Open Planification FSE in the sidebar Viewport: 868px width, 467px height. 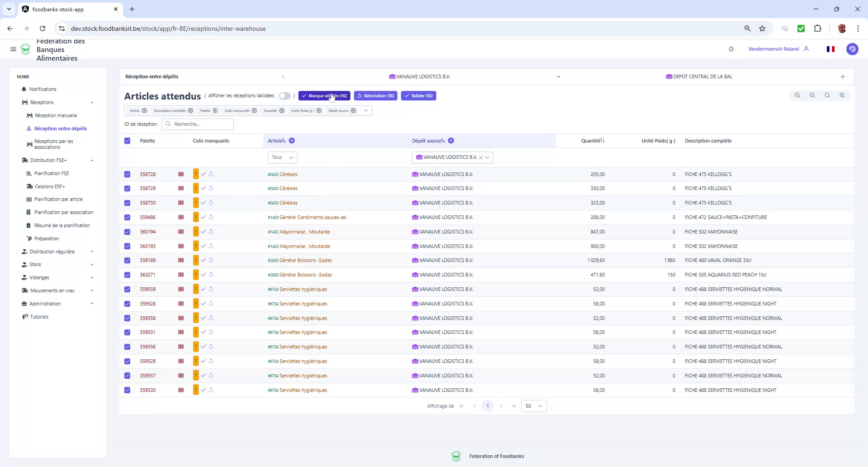coord(52,173)
